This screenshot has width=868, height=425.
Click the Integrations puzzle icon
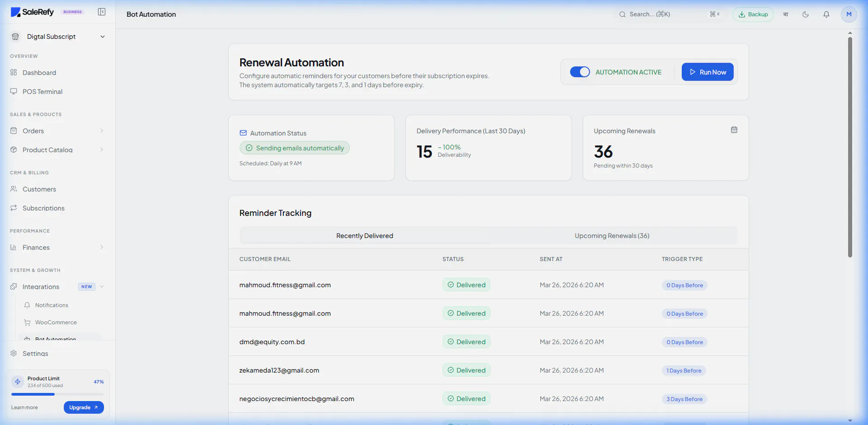point(14,286)
